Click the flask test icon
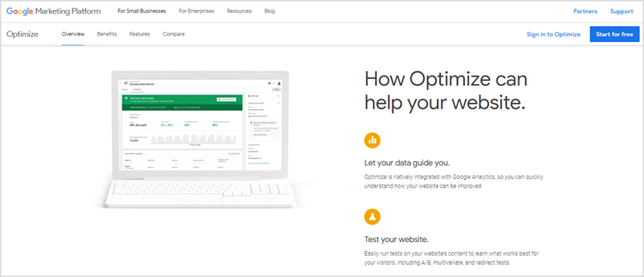Viewport: 644px width, 277px height. (x=372, y=217)
